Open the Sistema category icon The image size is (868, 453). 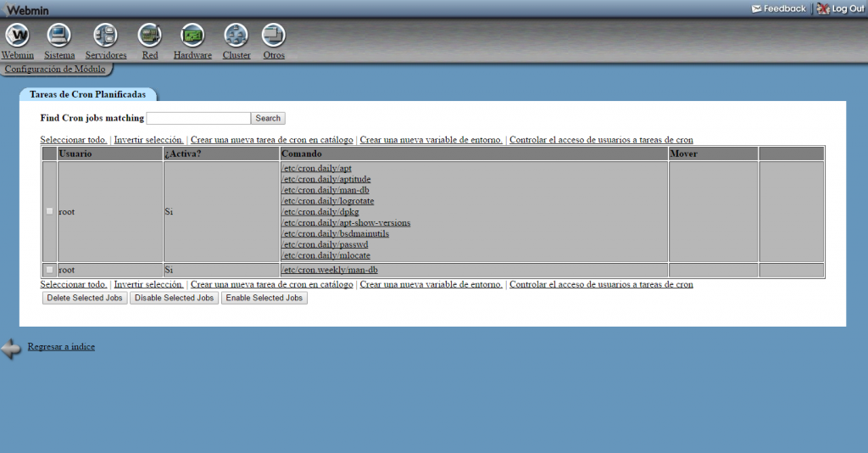pyautogui.click(x=58, y=36)
